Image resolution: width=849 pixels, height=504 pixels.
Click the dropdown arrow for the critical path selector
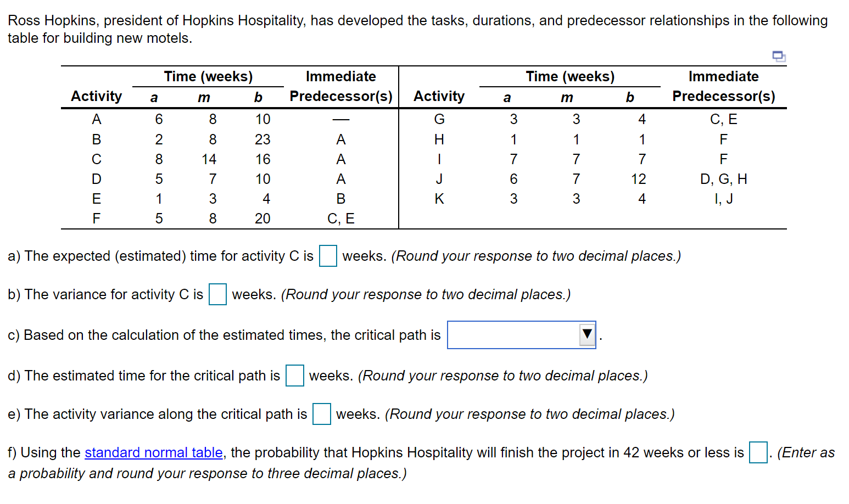585,334
